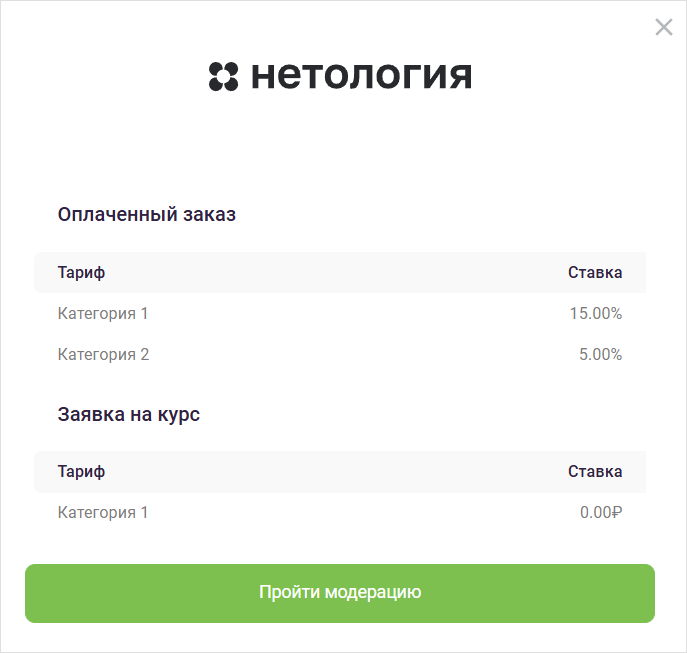Click the нетология wordmark text
This screenshot has height=653, width=687.
(x=361, y=77)
